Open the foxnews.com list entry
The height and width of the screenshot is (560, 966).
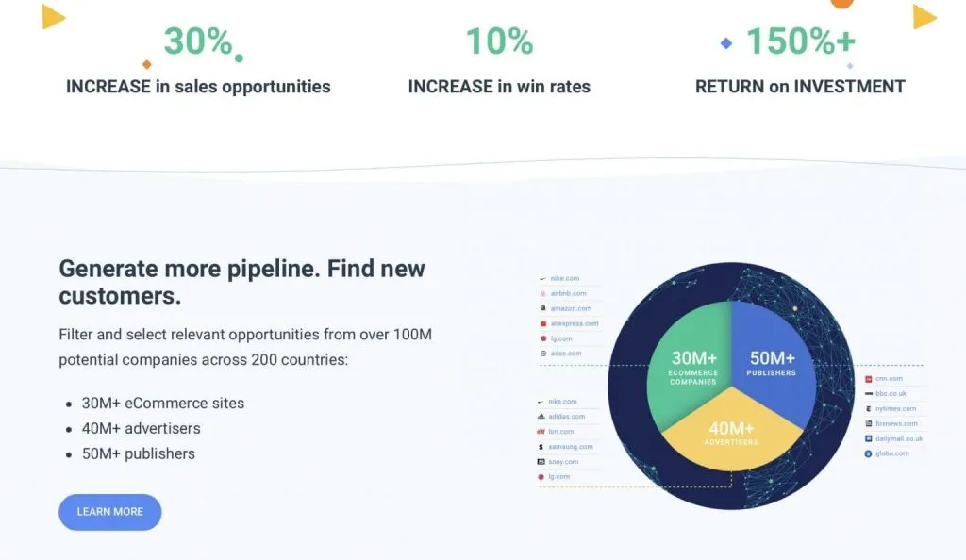click(891, 424)
